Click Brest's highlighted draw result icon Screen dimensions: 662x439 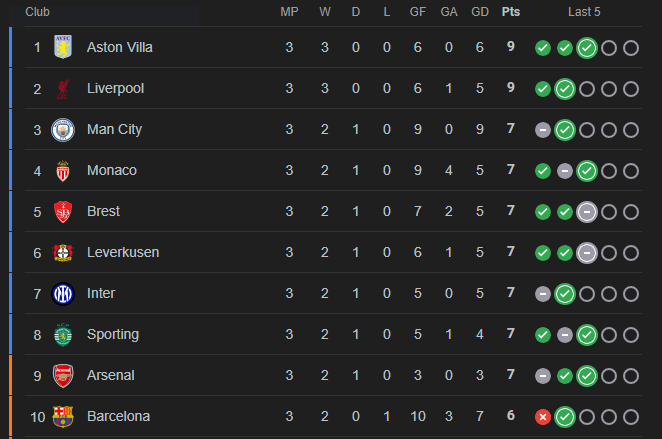click(587, 212)
